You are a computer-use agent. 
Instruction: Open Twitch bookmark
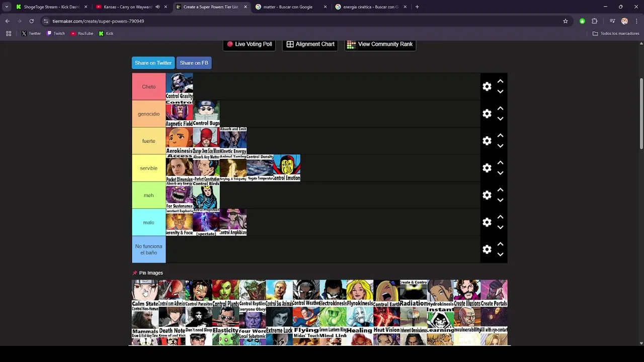pyautogui.click(x=56, y=34)
